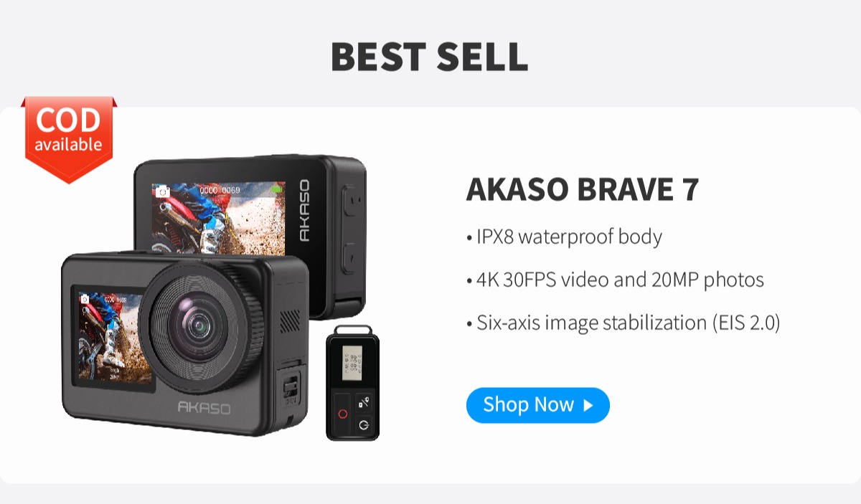
Task: Click the power button on the remote
Action: 365,424
